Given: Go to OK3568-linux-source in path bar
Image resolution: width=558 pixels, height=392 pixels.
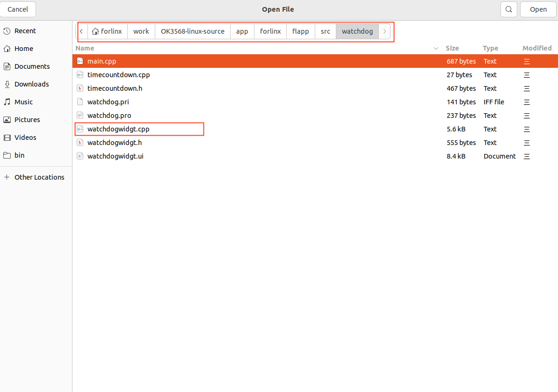Looking at the screenshot, I should [192, 31].
